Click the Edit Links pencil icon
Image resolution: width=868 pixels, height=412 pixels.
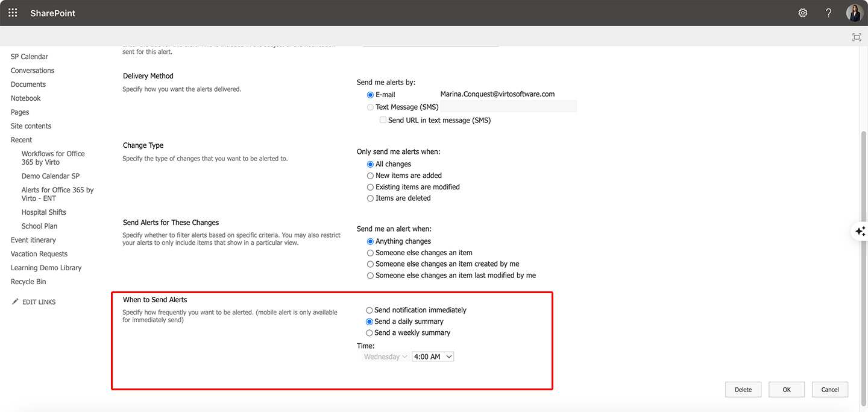point(15,301)
